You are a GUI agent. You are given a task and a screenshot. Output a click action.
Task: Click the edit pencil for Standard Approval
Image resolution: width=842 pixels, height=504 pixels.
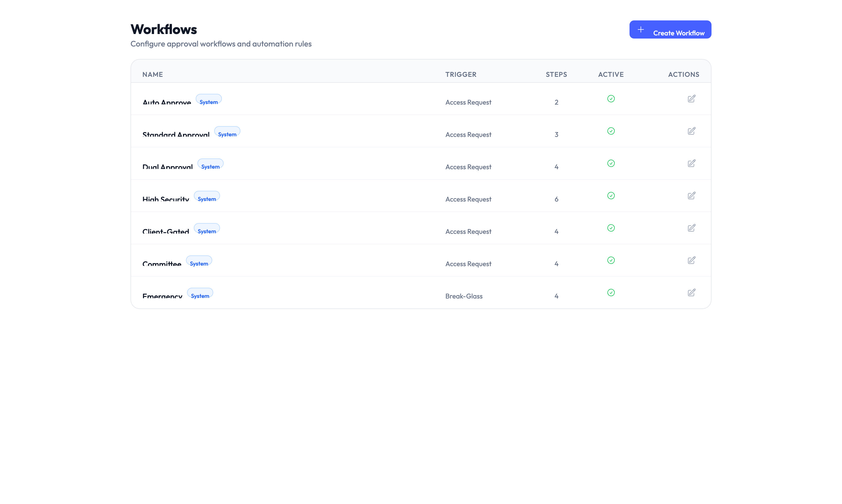692,131
